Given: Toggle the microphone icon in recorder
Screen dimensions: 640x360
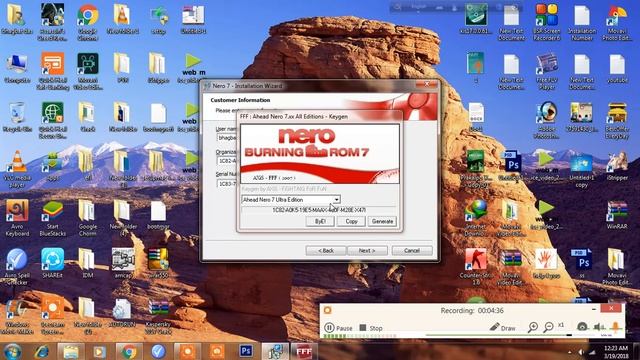Looking at the screenshot, I should (616, 327).
